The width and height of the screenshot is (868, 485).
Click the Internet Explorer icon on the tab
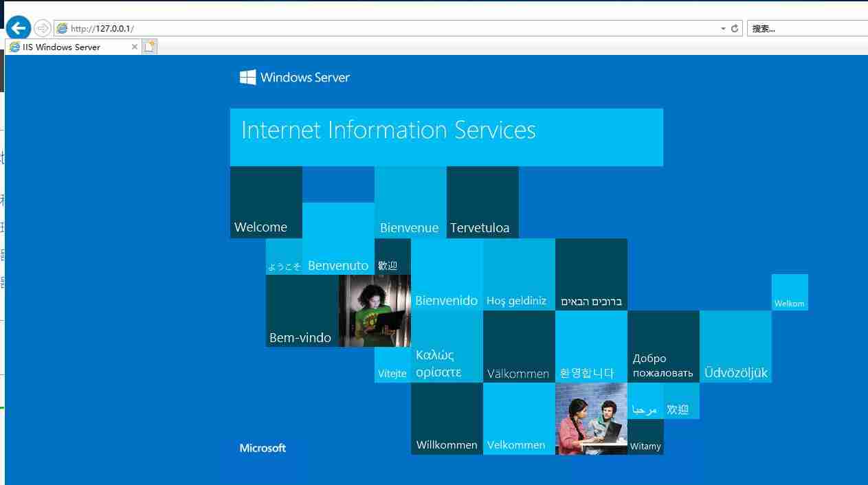[x=14, y=47]
